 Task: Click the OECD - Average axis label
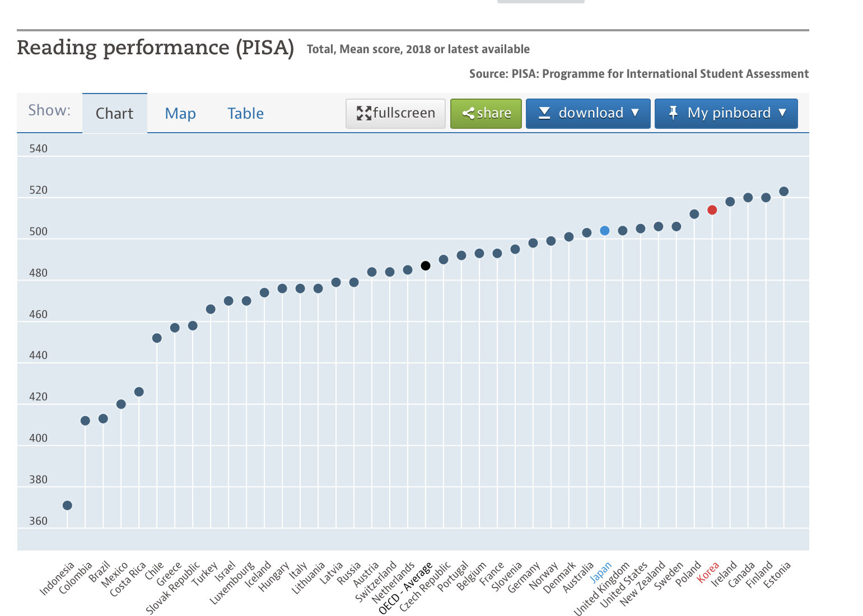click(x=406, y=588)
